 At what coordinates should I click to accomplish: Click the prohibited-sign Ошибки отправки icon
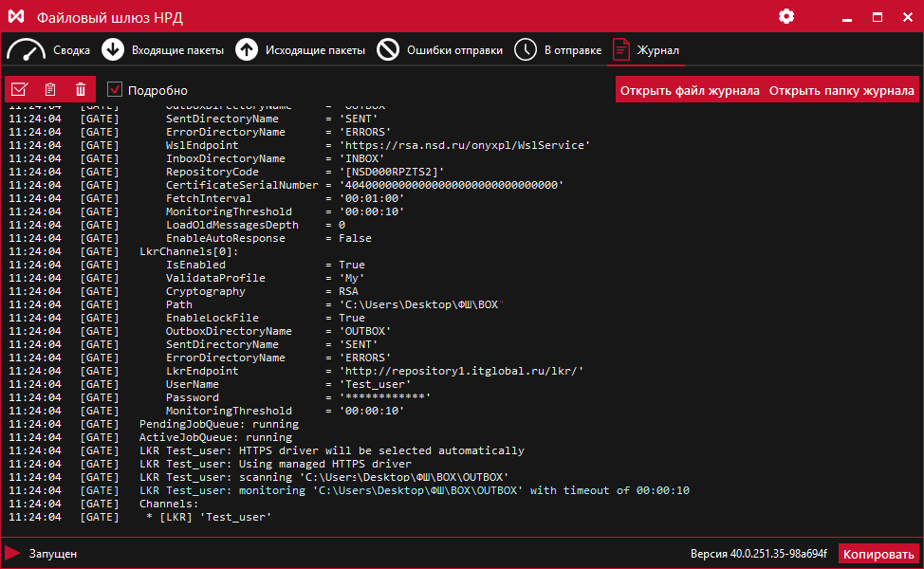388,50
